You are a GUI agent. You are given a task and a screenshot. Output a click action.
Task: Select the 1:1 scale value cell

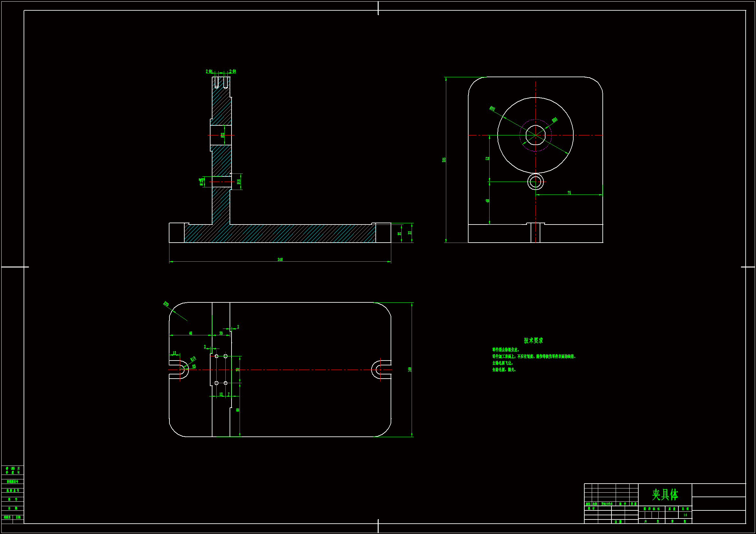pos(685,515)
